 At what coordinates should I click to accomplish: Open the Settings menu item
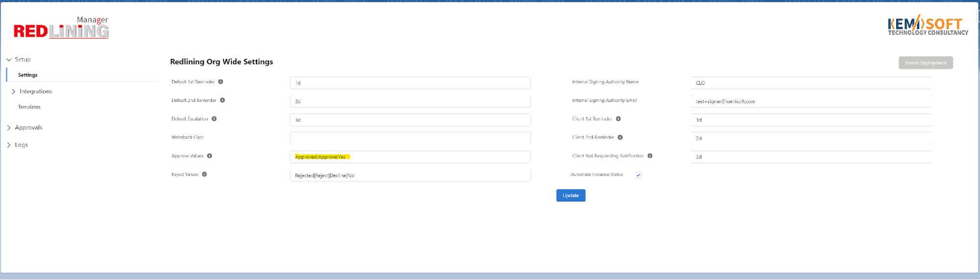28,75
